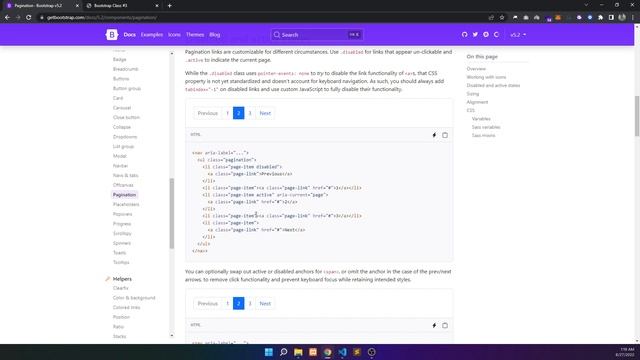The width and height of the screenshot is (640, 360).
Task: Copy the first pagination code snippet
Action: coord(445,135)
